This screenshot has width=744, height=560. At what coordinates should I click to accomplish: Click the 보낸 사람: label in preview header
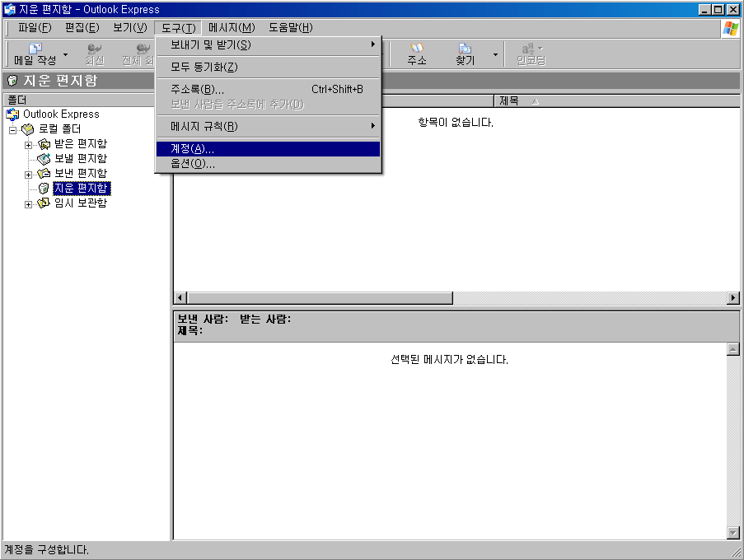point(203,320)
